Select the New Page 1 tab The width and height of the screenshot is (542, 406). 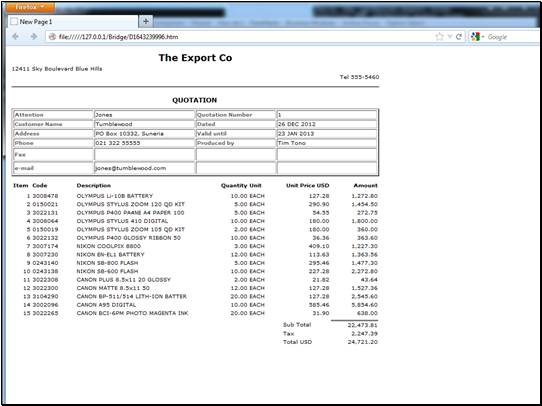coord(73,21)
